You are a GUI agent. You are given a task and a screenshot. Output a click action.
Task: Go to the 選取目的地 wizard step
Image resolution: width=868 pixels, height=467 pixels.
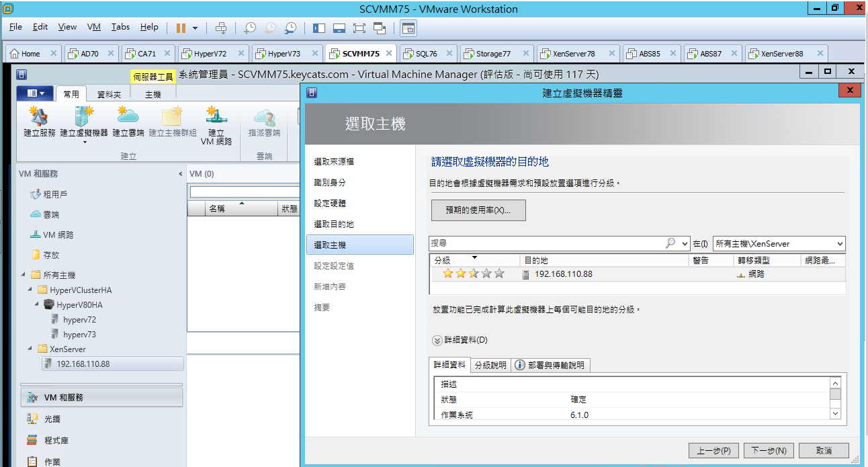tap(334, 224)
